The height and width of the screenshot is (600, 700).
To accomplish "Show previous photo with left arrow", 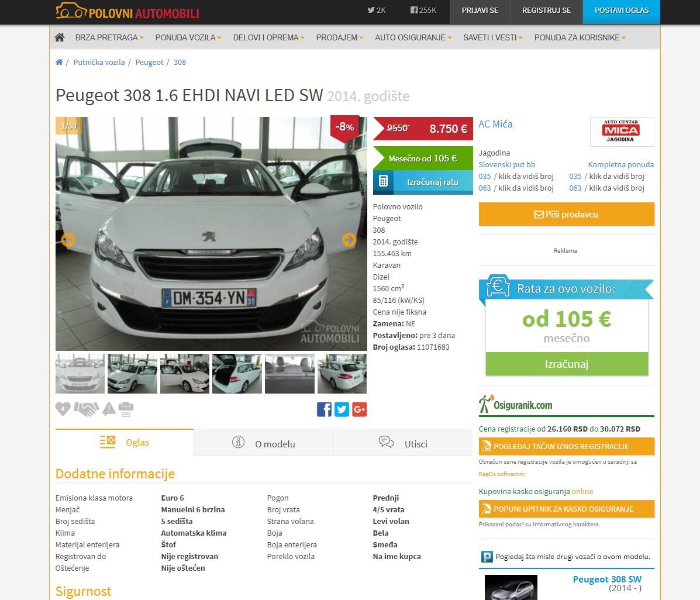I will tap(68, 240).
